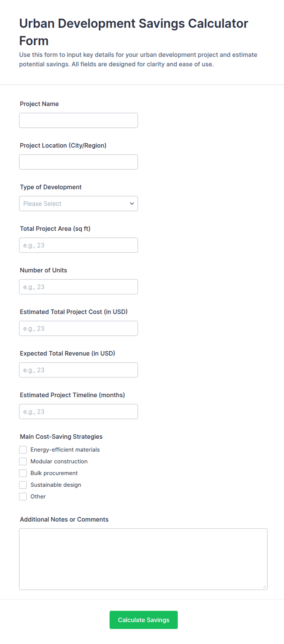
Task: Check the Other strategy checkbox
Action: coord(23,496)
